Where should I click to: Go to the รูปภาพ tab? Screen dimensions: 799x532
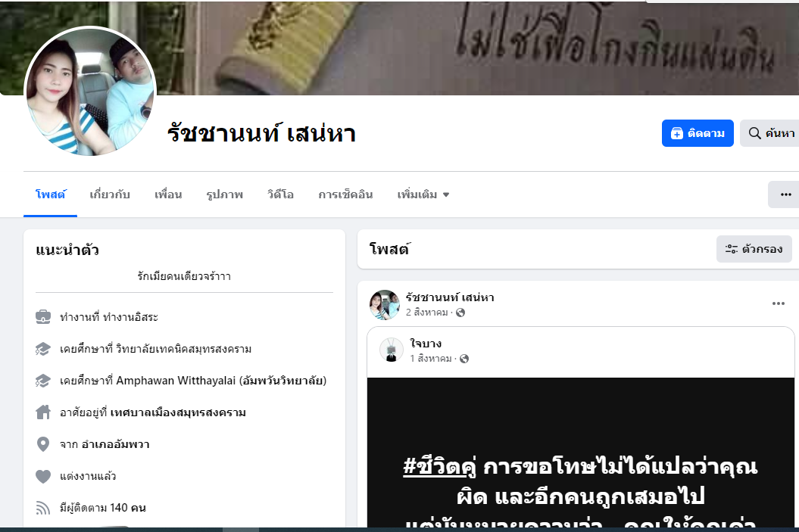coord(225,194)
